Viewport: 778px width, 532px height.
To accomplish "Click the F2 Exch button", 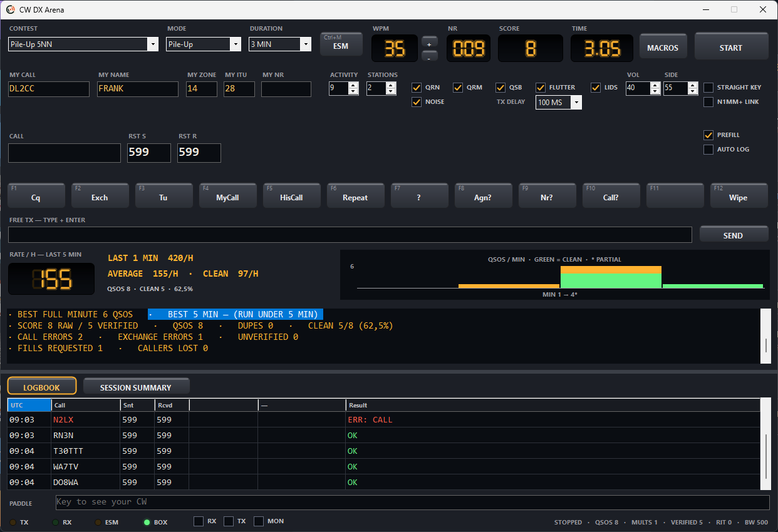I will [100, 196].
